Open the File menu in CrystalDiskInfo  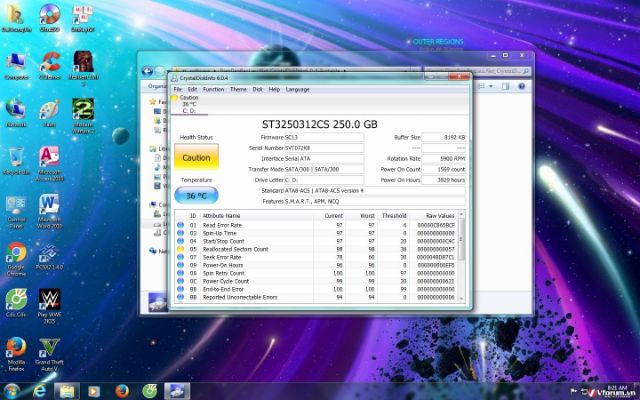pos(178,89)
